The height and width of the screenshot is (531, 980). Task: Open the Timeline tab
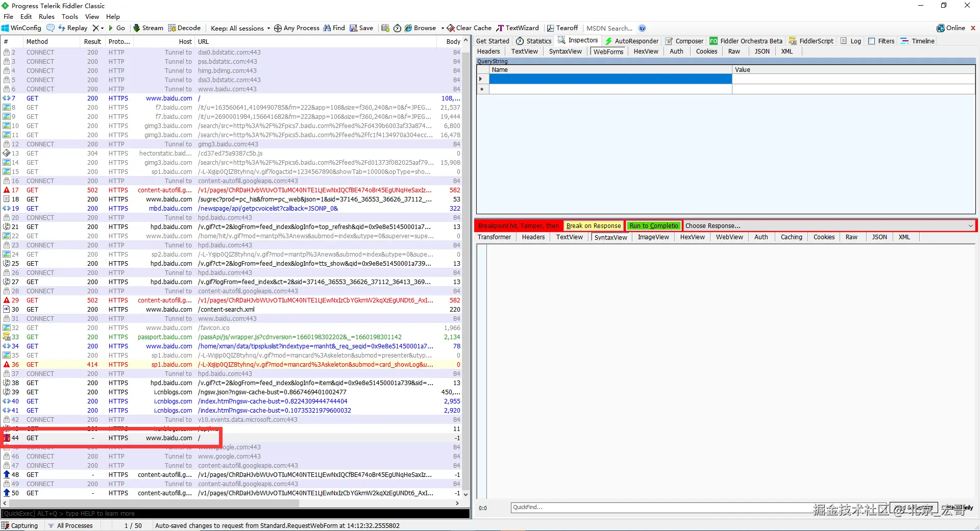click(x=918, y=41)
